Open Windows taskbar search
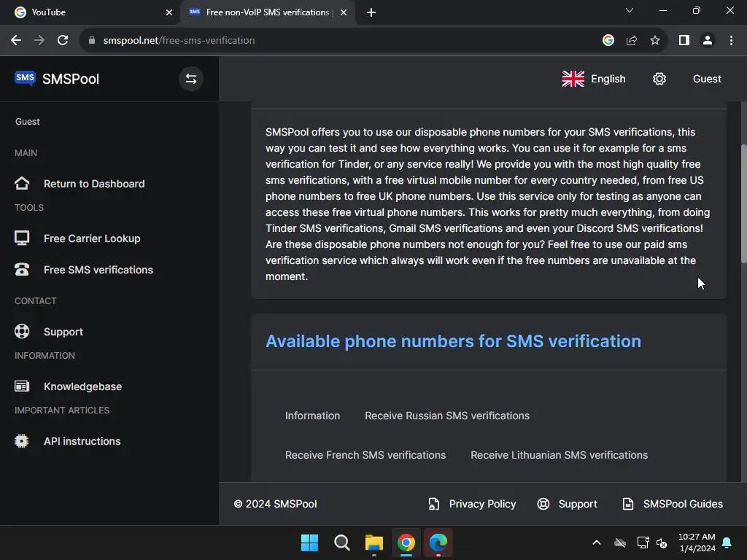Screen dimensions: 747x560 (x=342, y=542)
